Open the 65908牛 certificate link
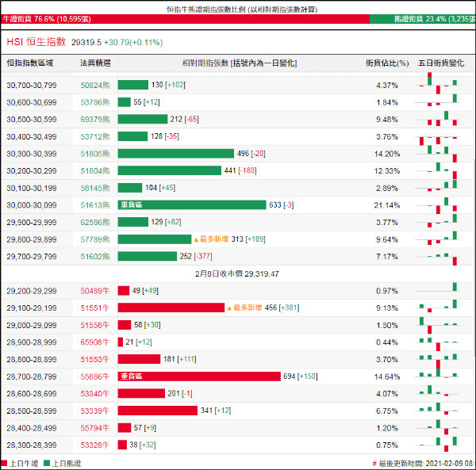476x470 pixels. (x=94, y=342)
